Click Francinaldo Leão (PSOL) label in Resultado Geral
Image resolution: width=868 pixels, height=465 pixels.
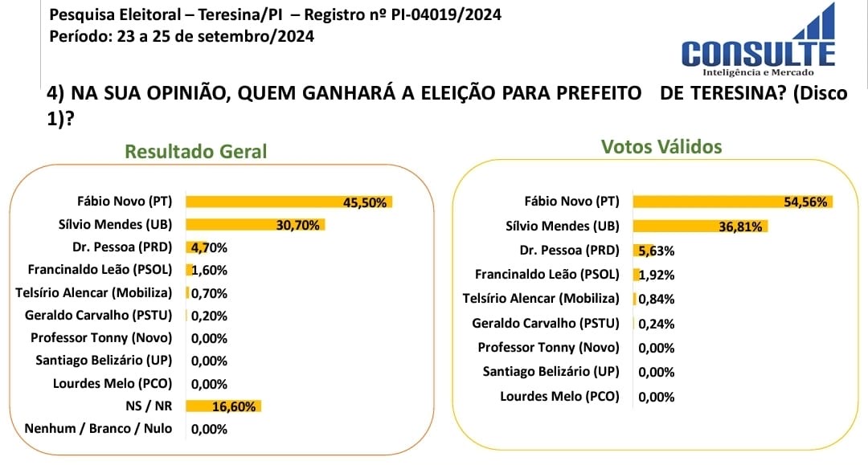point(100,269)
